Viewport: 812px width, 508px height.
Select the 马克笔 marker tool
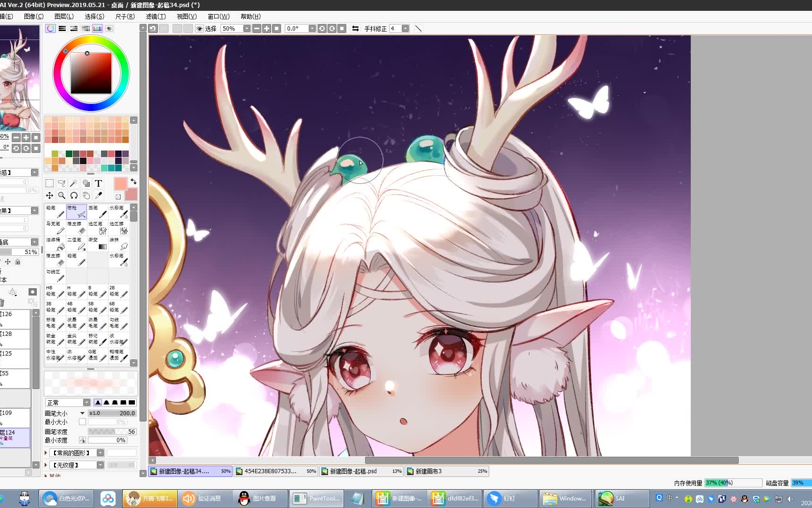[55, 228]
